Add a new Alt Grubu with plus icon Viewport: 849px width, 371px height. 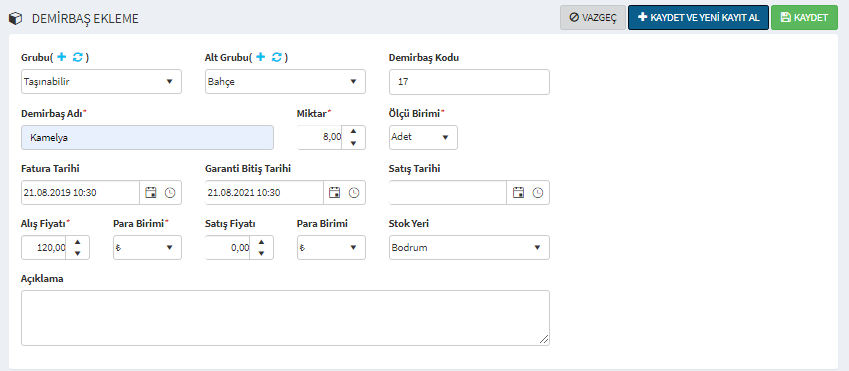tap(260, 57)
